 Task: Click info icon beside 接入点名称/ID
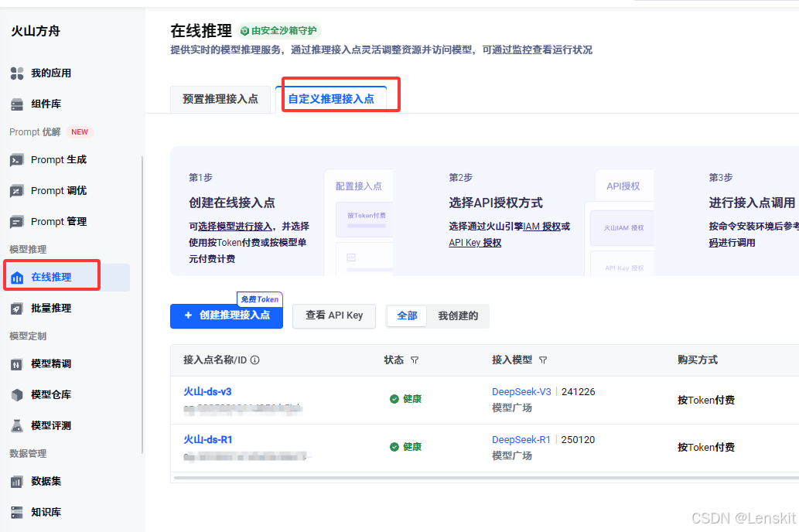point(255,360)
